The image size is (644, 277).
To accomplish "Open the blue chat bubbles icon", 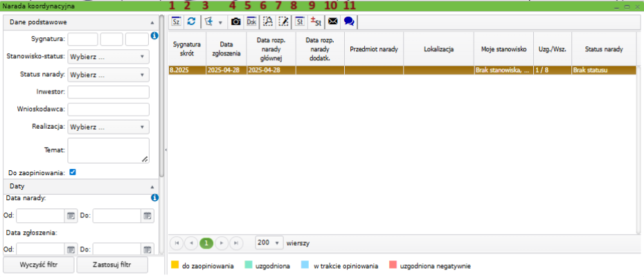I will [x=349, y=21].
